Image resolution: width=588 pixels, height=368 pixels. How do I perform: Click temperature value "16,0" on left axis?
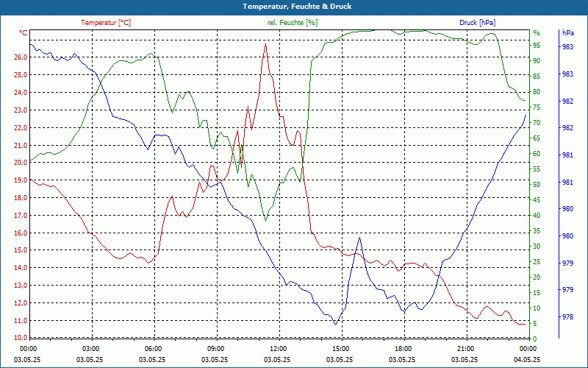click(21, 233)
